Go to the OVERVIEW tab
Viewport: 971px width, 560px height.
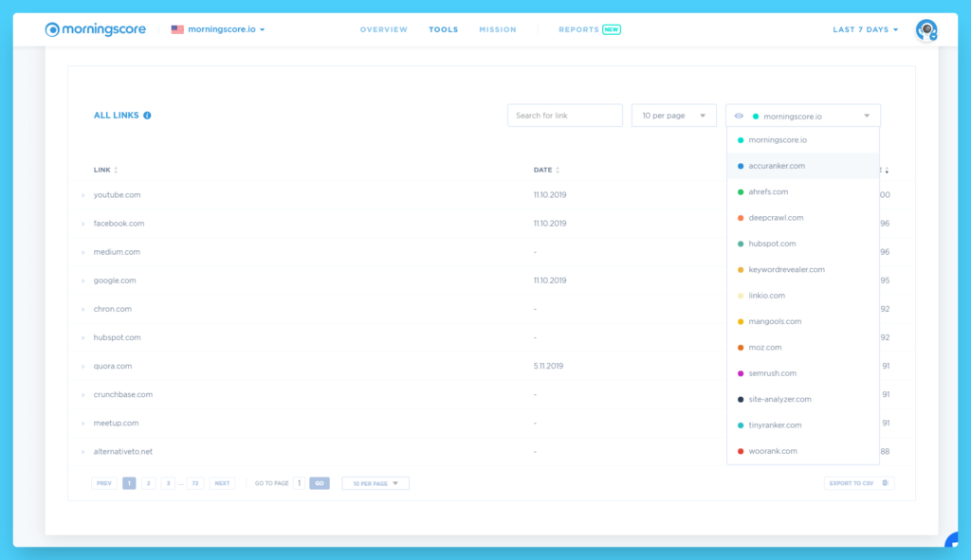pos(384,29)
